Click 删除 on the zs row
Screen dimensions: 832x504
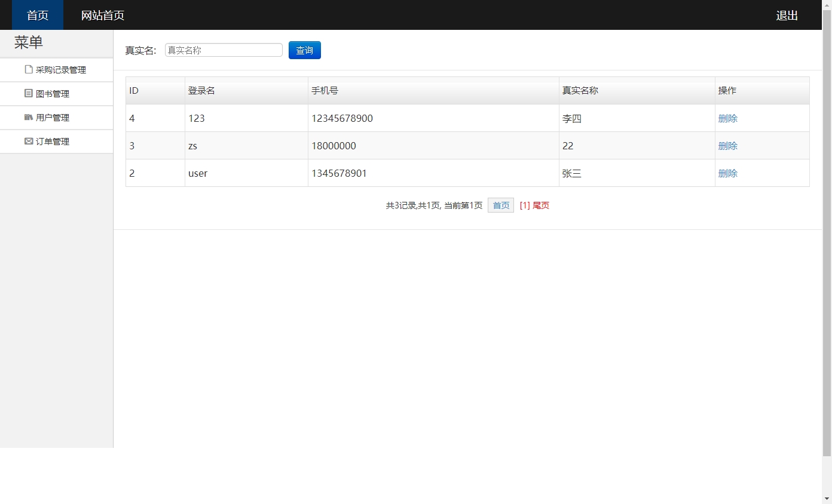coord(727,146)
